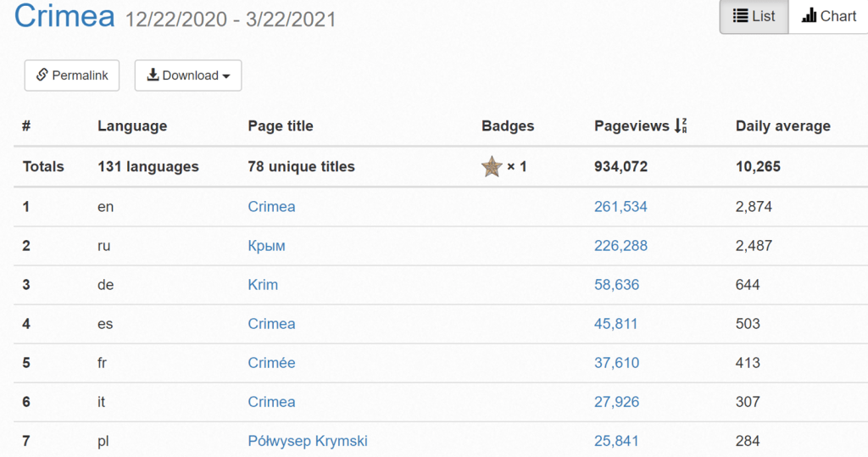View pageviews 58,636 for German article
The image size is (868, 457).
[x=616, y=285]
